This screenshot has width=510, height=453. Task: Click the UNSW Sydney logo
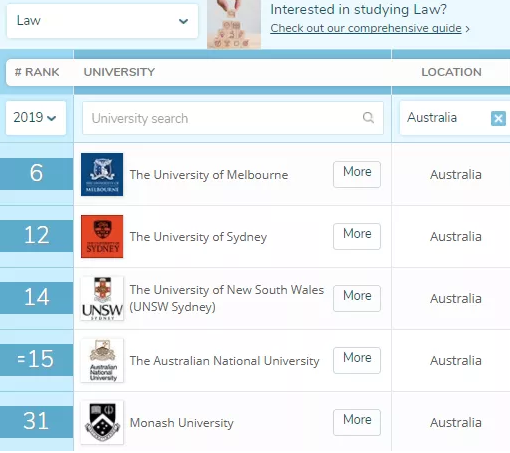click(x=102, y=298)
